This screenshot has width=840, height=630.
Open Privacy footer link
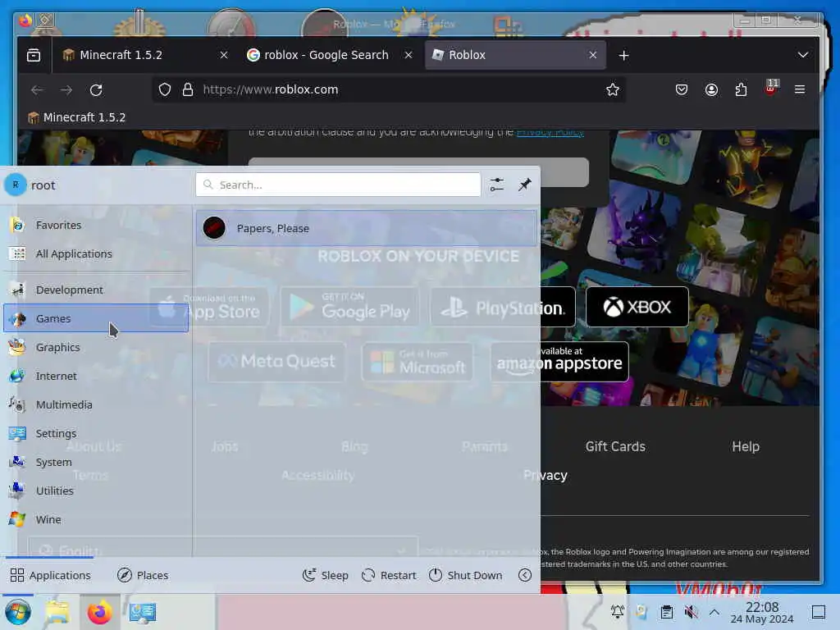(546, 475)
